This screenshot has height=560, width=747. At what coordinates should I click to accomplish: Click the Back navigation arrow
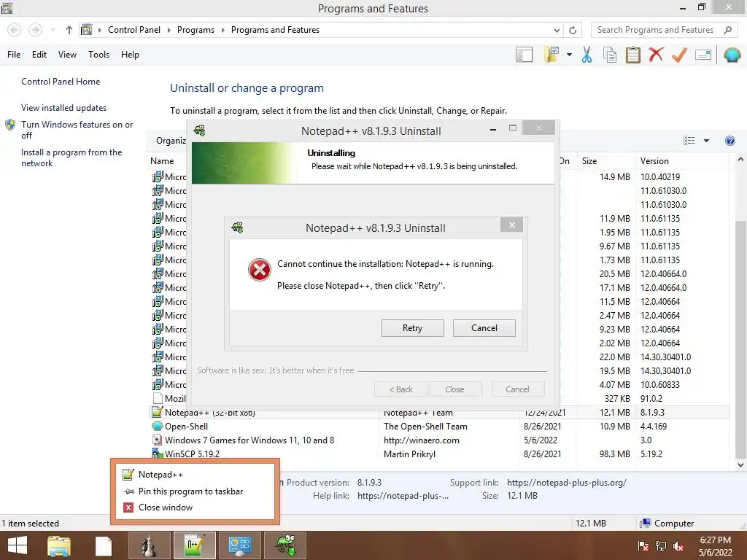[x=15, y=30]
